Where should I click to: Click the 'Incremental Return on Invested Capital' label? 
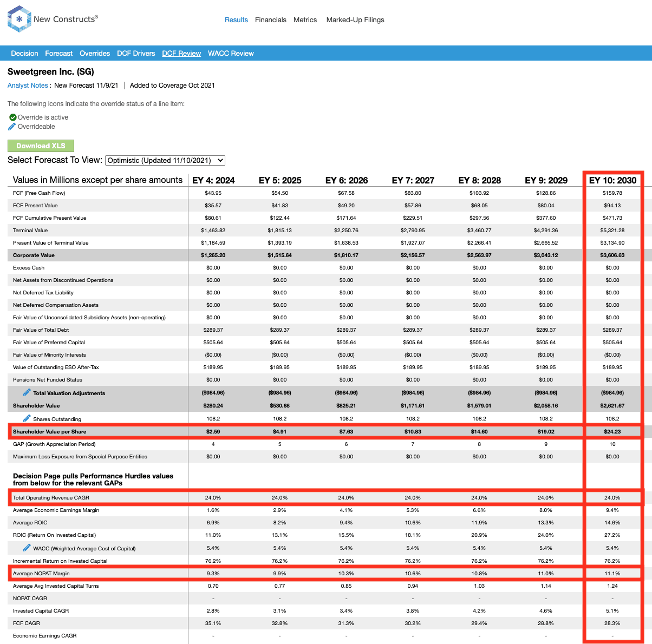[x=60, y=561]
